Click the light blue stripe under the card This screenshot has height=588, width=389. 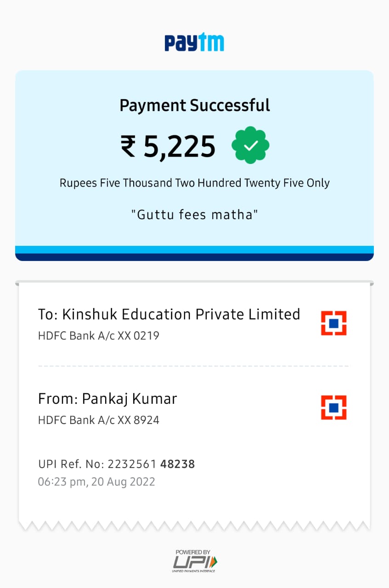tap(194, 249)
